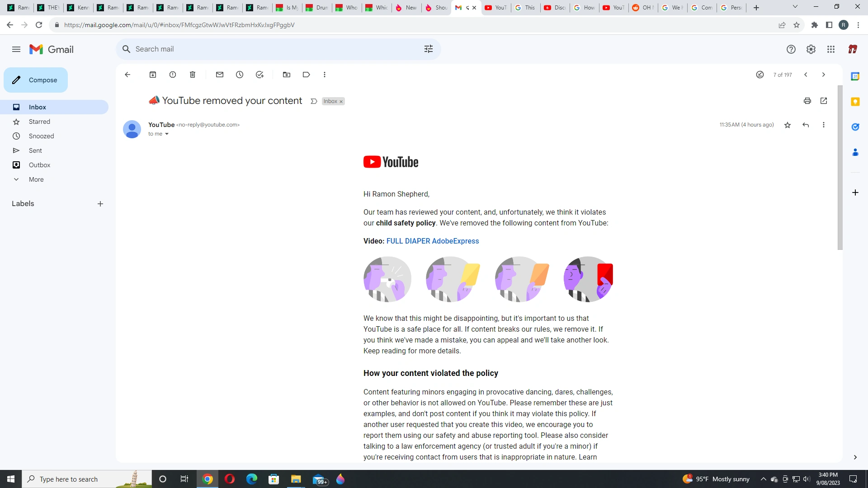Viewport: 868px width, 488px height.
Task: Delete the email
Action: [192, 75]
